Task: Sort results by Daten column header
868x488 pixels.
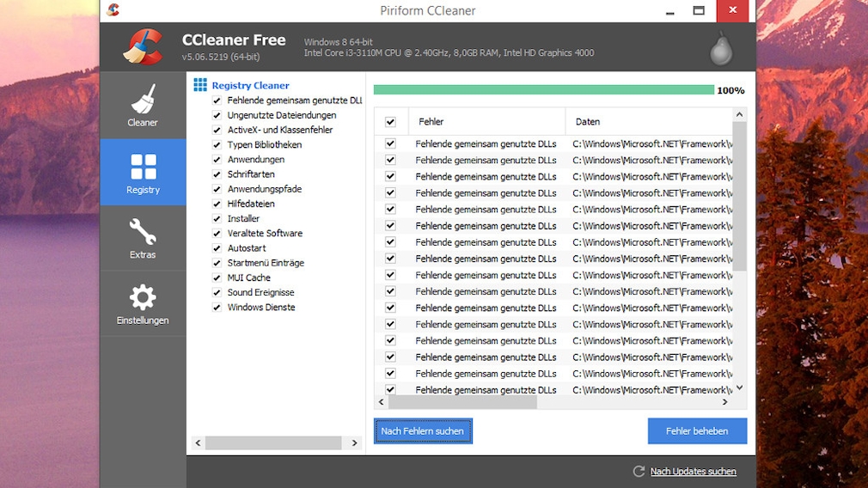Action: coord(649,122)
